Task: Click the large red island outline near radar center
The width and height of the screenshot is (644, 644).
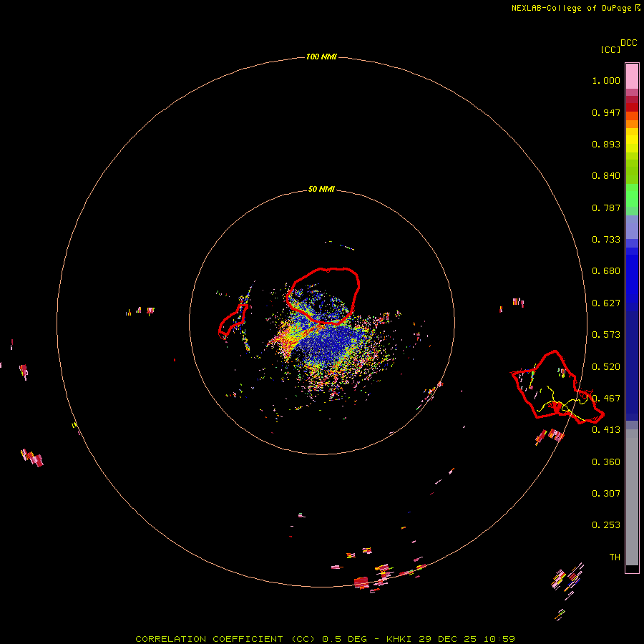Action: click(x=323, y=296)
